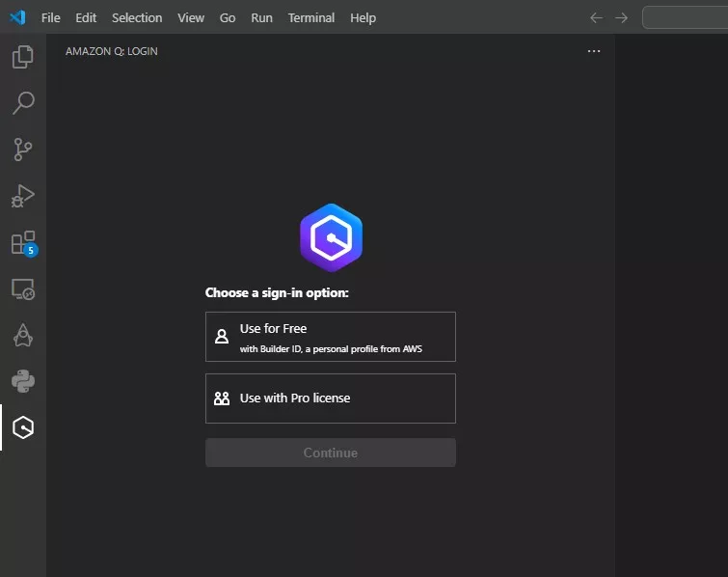Viewport: 728px width, 577px height.
Task: Click the command center search box
Action: point(685,17)
